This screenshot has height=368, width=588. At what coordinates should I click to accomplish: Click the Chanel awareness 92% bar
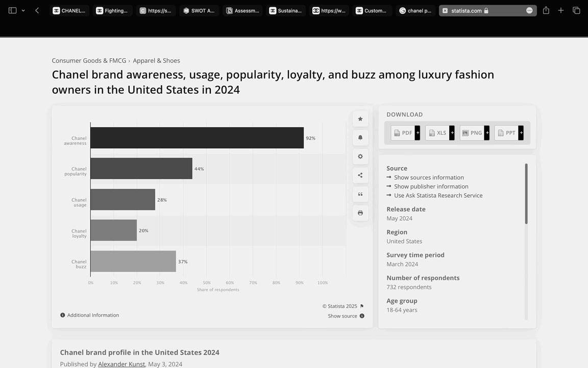click(197, 138)
